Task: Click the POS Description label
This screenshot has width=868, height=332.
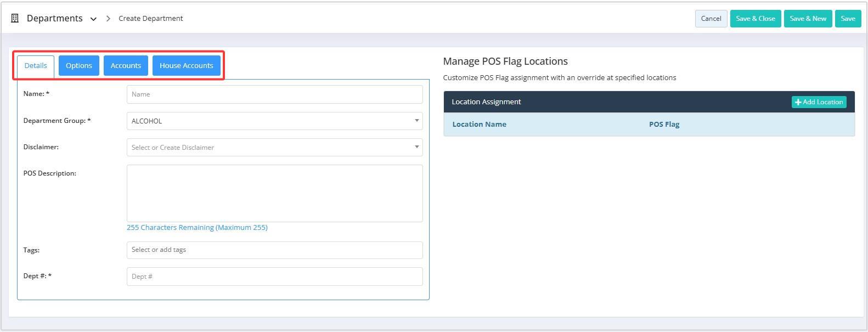Action: 49,173
